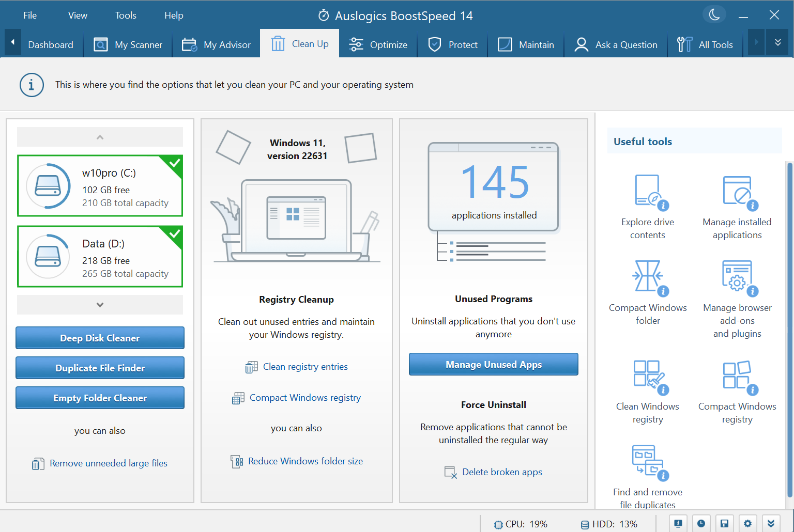
Task: Open the Tools menu
Action: pos(125,15)
